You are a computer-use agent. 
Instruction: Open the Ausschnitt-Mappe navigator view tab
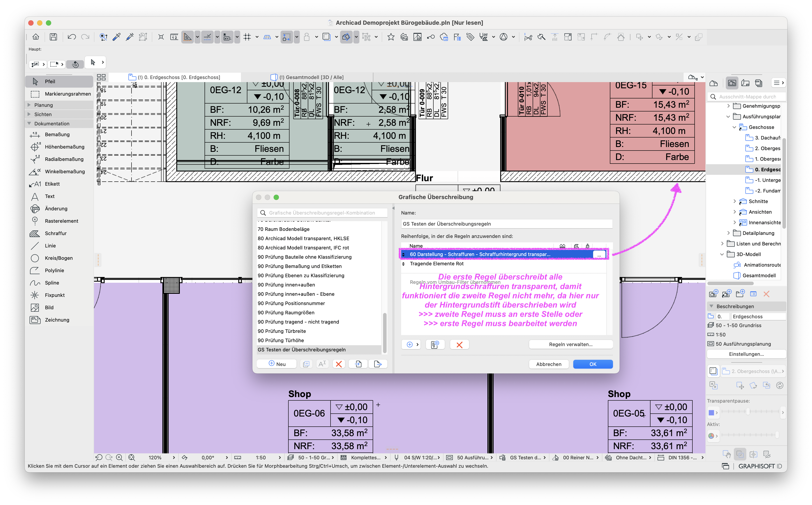tap(732, 83)
